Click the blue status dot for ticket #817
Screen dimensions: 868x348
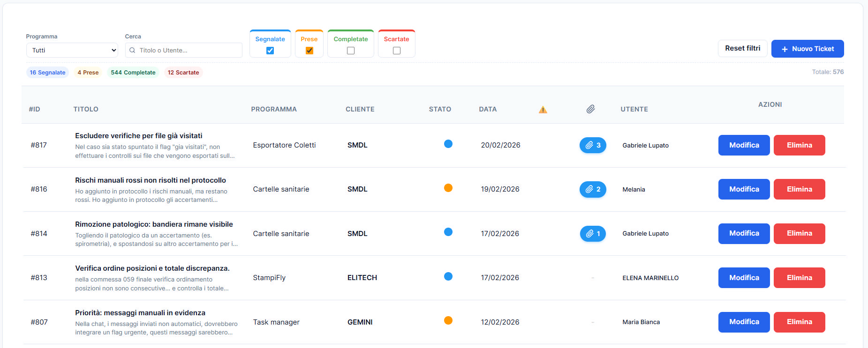tap(448, 144)
